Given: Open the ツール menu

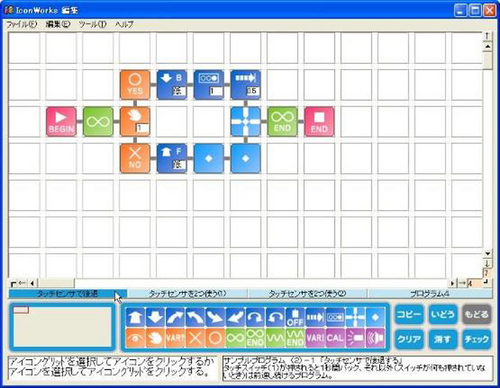Looking at the screenshot, I should tap(93, 24).
